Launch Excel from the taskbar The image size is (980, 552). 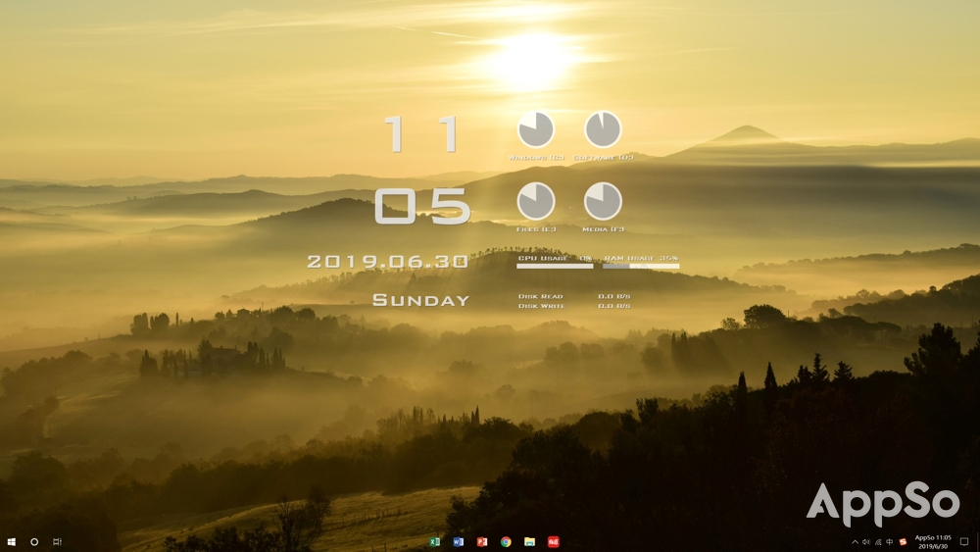pos(434,541)
